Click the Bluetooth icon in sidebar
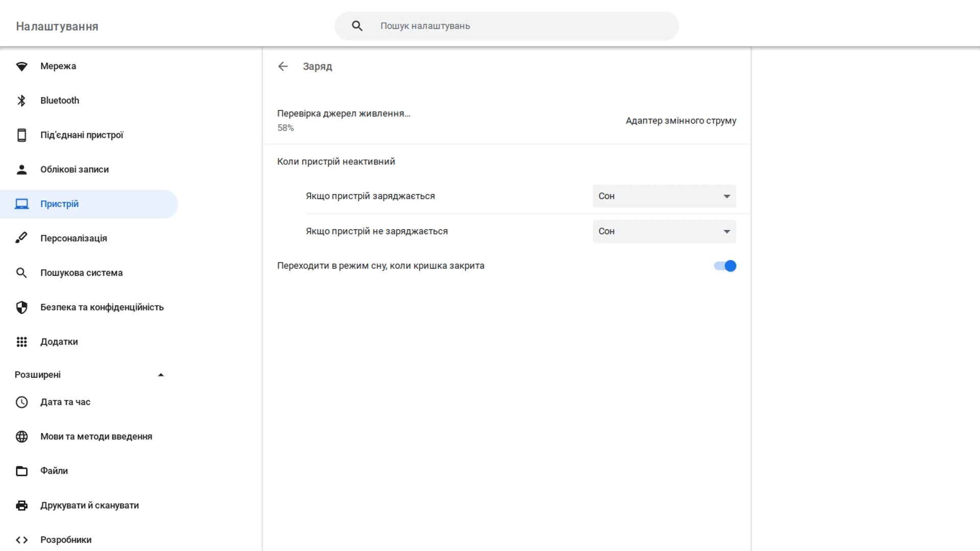 tap(21, 100)
